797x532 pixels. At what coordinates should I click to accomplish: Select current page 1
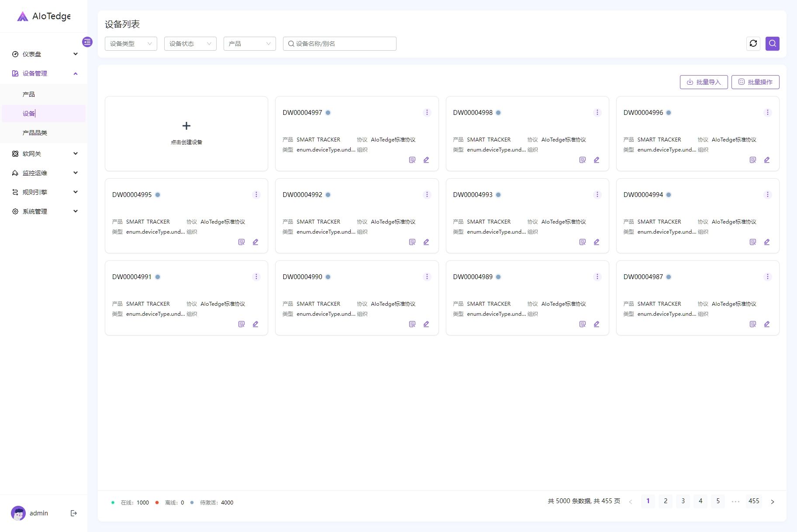[648, 501]
